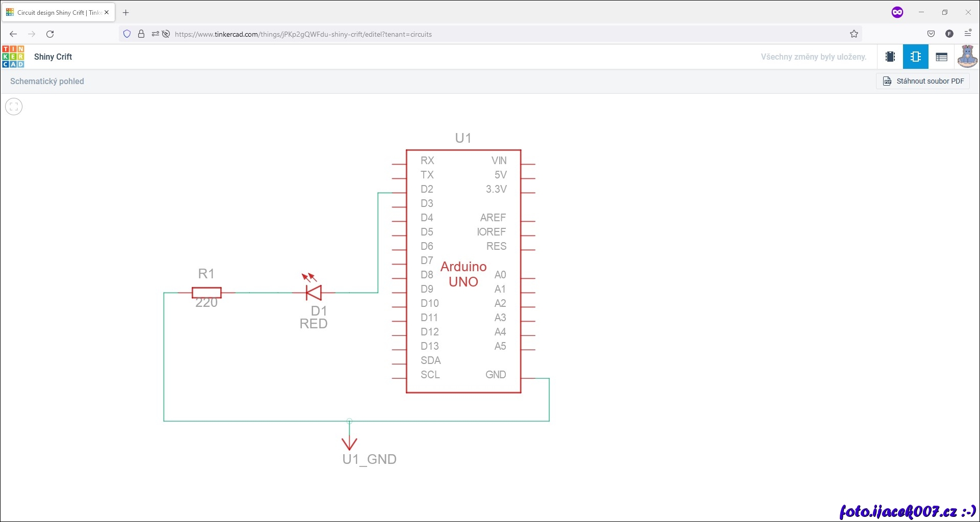The height and width of the screenshot is (522, 980).
Task: Click the Shiny Crift design name
Action: [x=53, y=57]
